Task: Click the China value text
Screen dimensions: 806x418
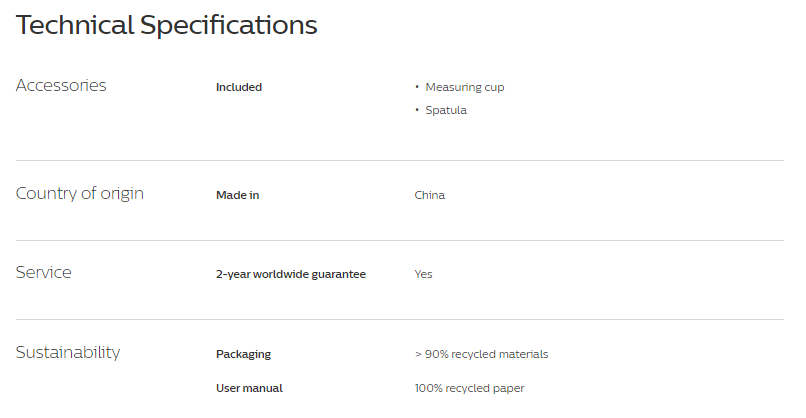Action: (430, 195)
